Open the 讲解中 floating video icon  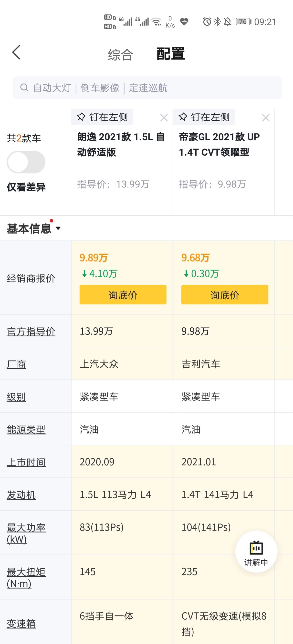click(x=256, y=552)
